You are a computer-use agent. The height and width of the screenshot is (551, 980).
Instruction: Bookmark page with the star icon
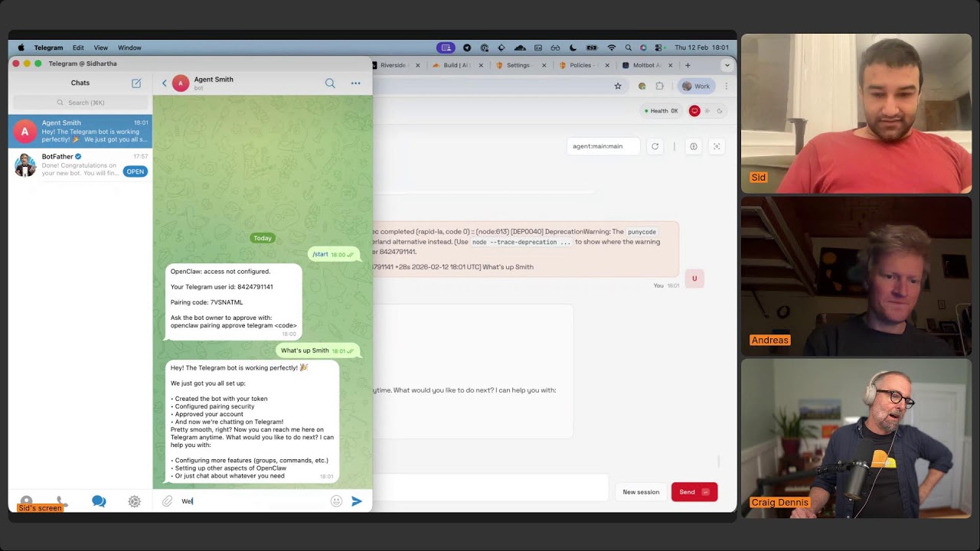[618, 86]
